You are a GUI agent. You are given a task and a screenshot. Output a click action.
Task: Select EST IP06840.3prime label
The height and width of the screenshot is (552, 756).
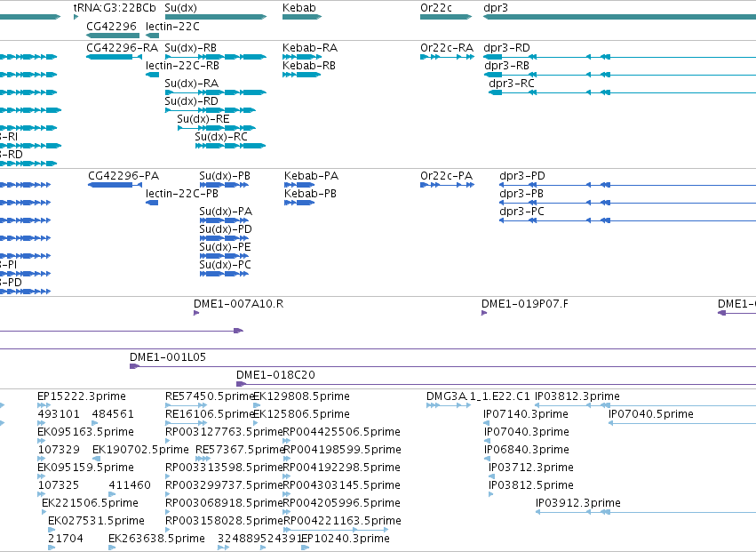[527, 450]
